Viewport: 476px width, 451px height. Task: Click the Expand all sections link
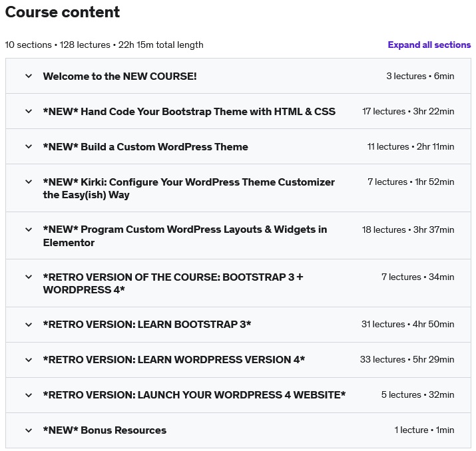coord(429,45)
